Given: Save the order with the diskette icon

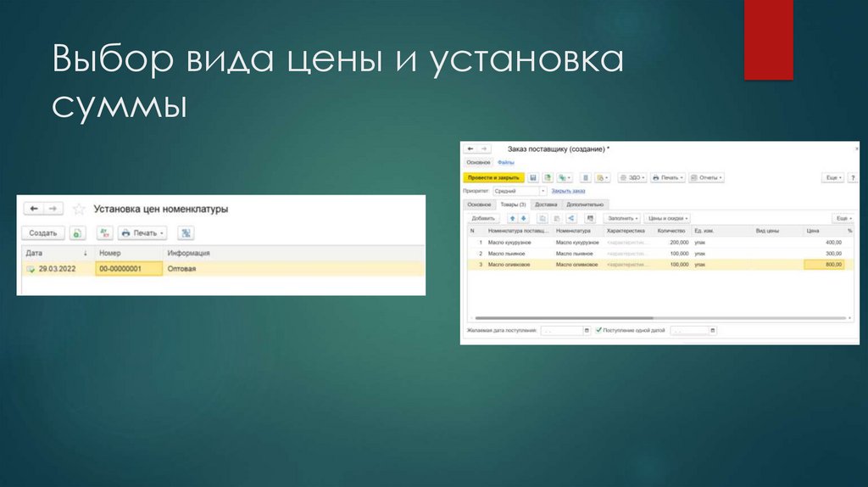Looking at the screenshot, I should pyautogui.click(x=532, y=178).
